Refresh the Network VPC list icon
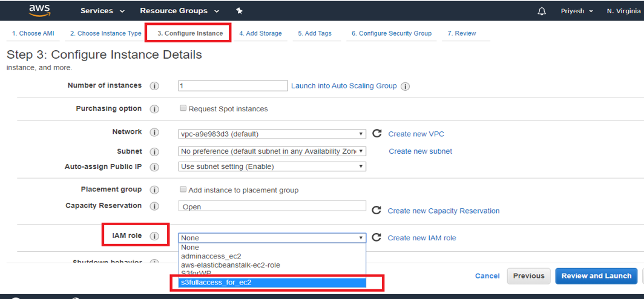Screen dimensions: 644x299 coord(376,134)
